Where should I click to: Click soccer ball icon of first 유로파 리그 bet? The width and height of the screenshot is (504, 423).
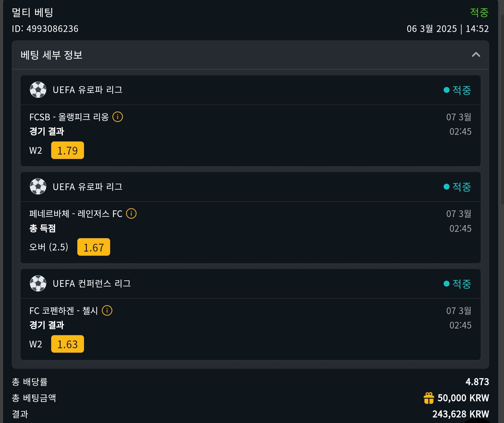coord(38,89)
